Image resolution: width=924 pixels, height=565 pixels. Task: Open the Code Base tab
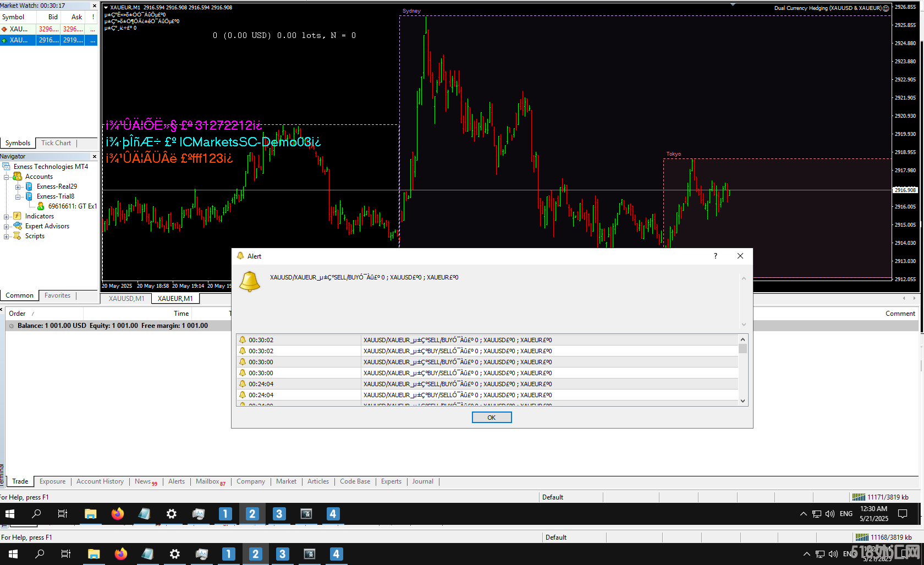(355, 481)
